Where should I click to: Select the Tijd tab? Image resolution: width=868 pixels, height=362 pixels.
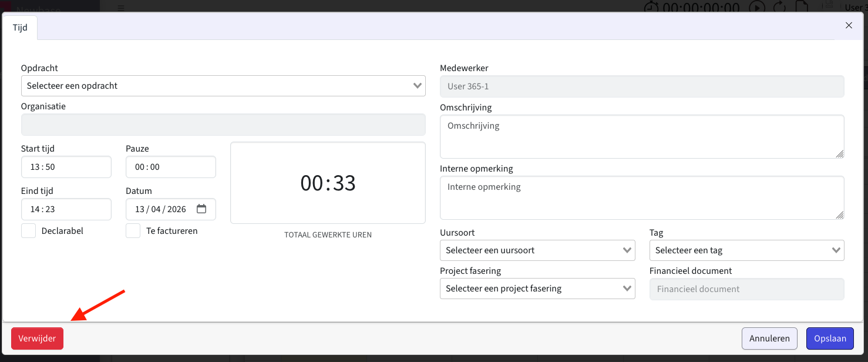[x=20, y=28]
